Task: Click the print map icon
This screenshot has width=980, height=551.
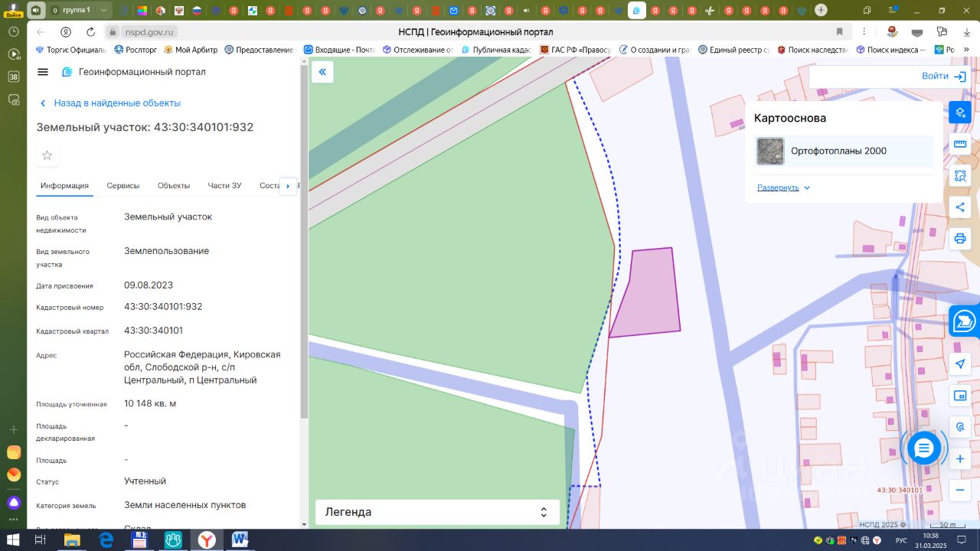Action: click(960, 238)
